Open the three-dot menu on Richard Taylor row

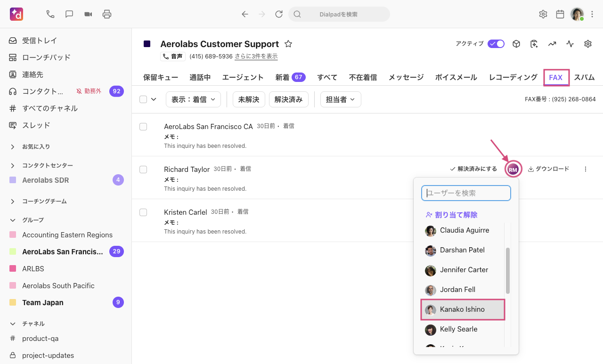586,169
